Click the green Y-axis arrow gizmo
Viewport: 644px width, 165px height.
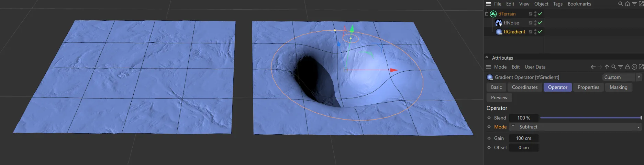[x=352, y=28]
